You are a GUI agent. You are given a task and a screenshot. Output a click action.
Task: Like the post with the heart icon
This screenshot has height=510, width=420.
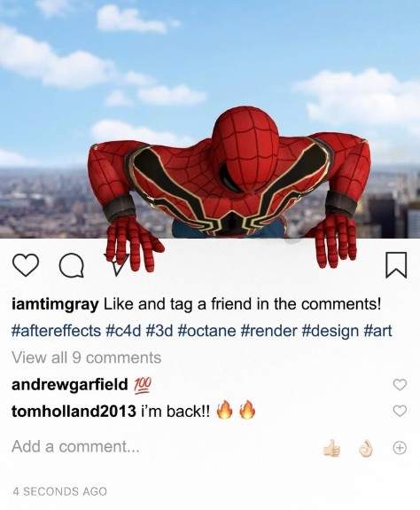(26, 265)
